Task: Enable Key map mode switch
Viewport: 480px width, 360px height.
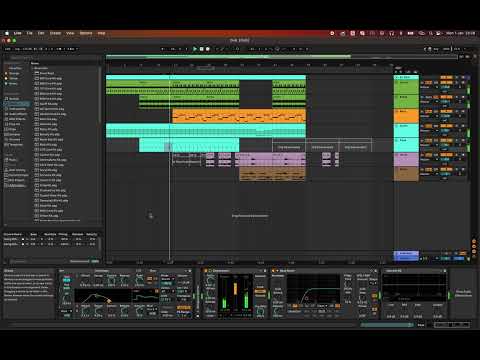Action: pyautogui.click(x=436, y=49)
